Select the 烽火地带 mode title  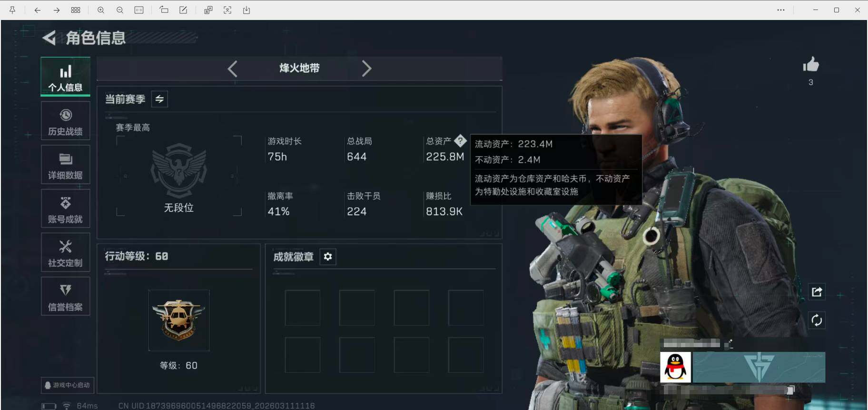(x=299, y=68)
